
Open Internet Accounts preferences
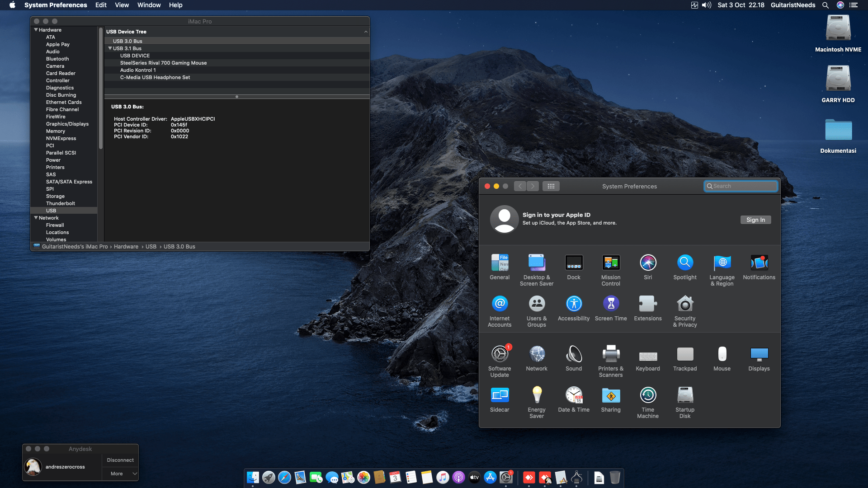coord(500,311)
